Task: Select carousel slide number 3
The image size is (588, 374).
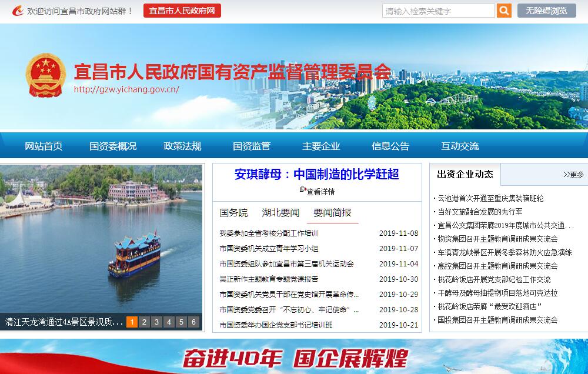Action: 156,322
